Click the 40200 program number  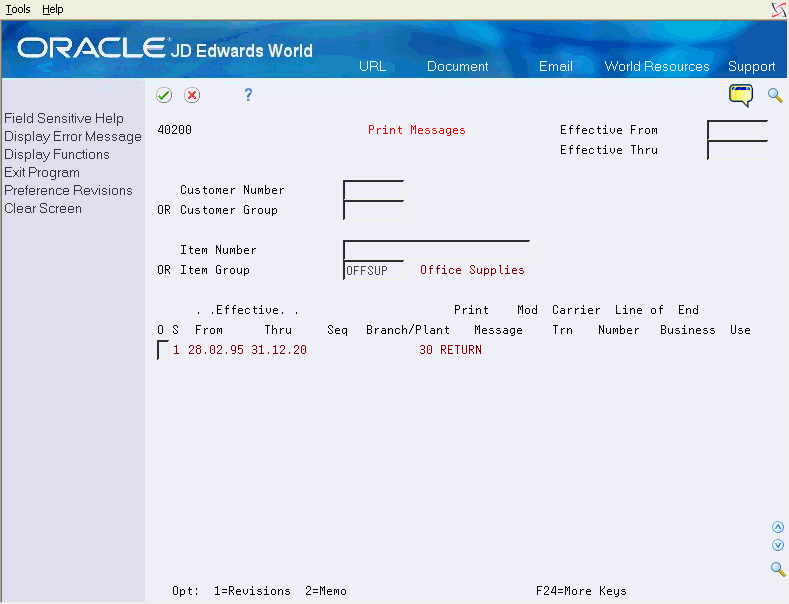pyautogui.click(x=175, y=130)
